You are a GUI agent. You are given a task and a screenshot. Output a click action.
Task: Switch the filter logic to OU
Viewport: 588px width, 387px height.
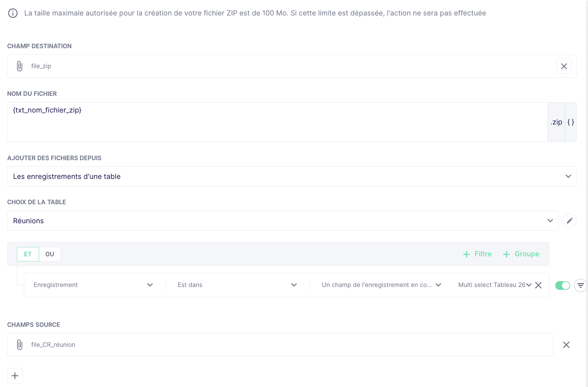pyautogui.click(x=50, y=254)
